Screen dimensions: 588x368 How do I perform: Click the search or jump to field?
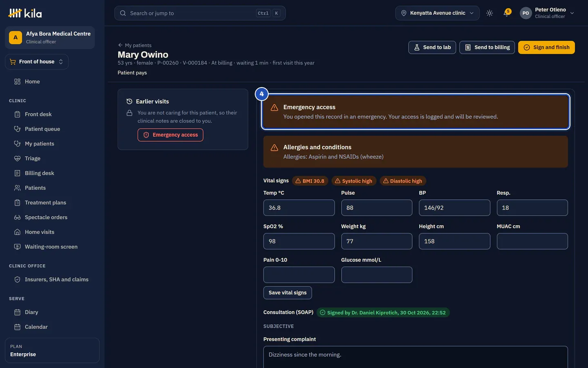200,13
